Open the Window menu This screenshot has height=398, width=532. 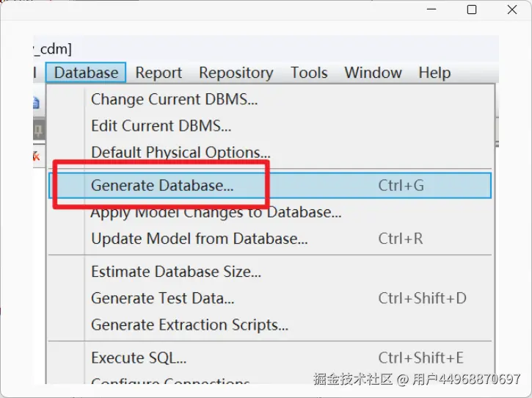point(373,73)
